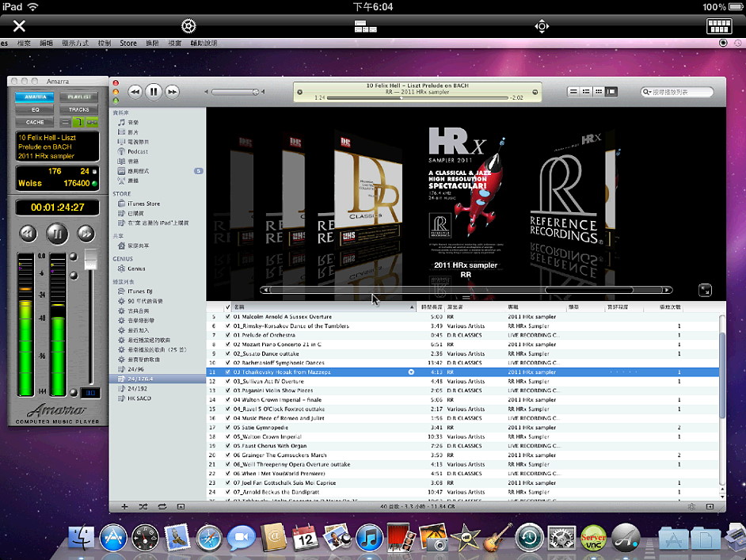Click 02 Rachmaninoff Symphonic Dances row
The width and height of the screenshot is (746, 560).
coord(462,363)
